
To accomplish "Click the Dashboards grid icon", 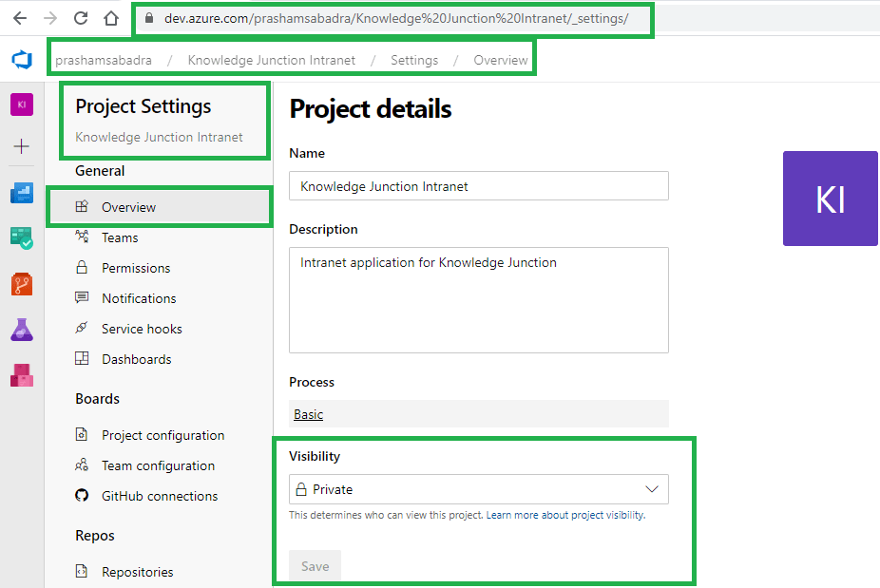I will (82, 358).
